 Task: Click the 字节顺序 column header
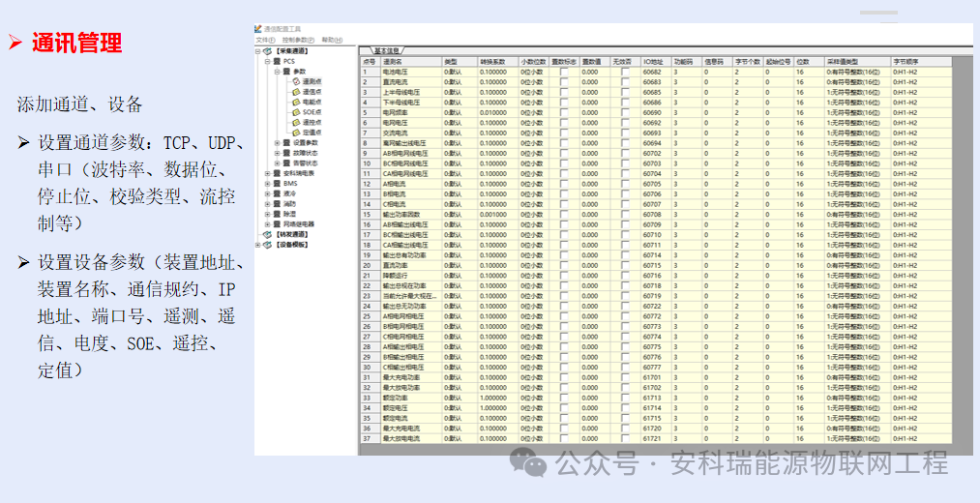(x=921, y=62)
